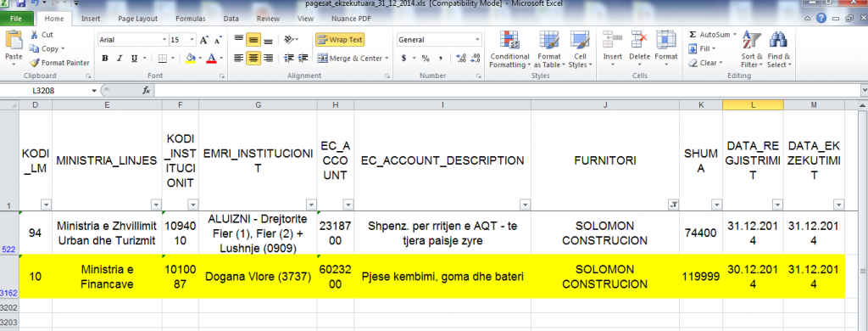
Task: Click the Insert cells button
Action: [x=613, y=49]
